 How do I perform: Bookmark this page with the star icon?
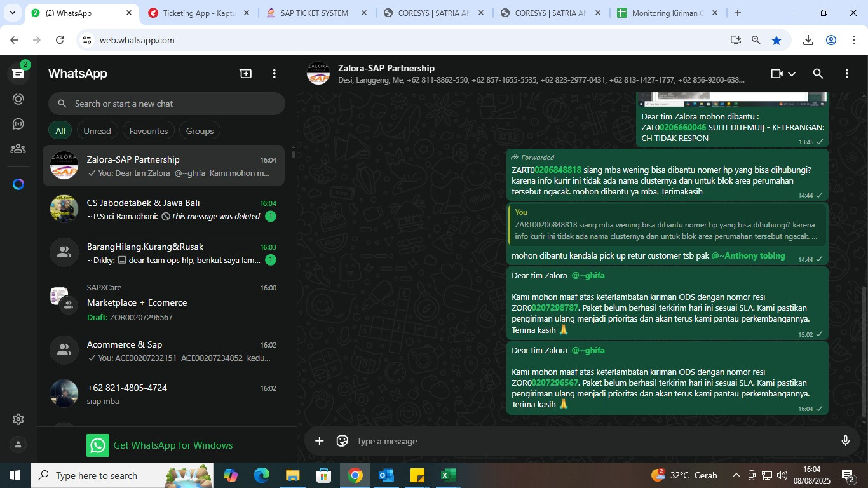click(x=776, y=40)
